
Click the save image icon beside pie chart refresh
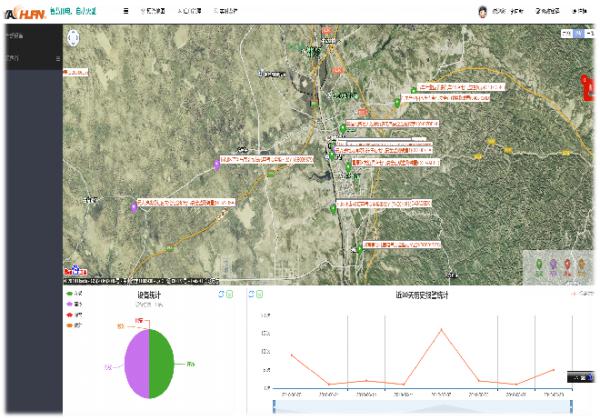[230, 294]
